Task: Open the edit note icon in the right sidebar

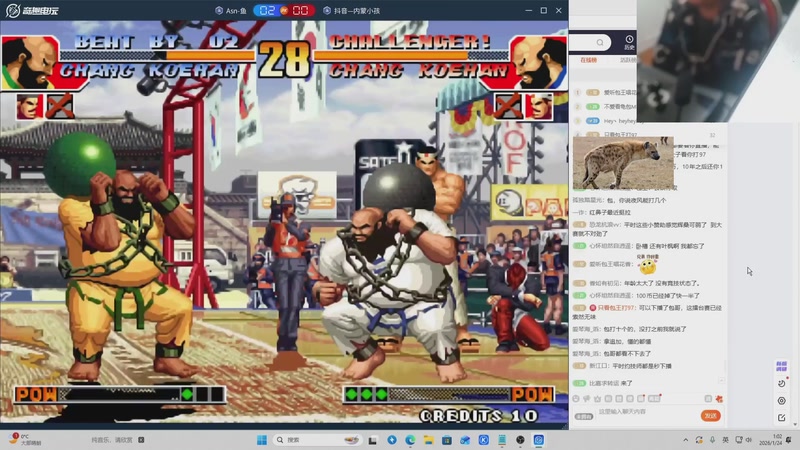Action: click(782, 418)
